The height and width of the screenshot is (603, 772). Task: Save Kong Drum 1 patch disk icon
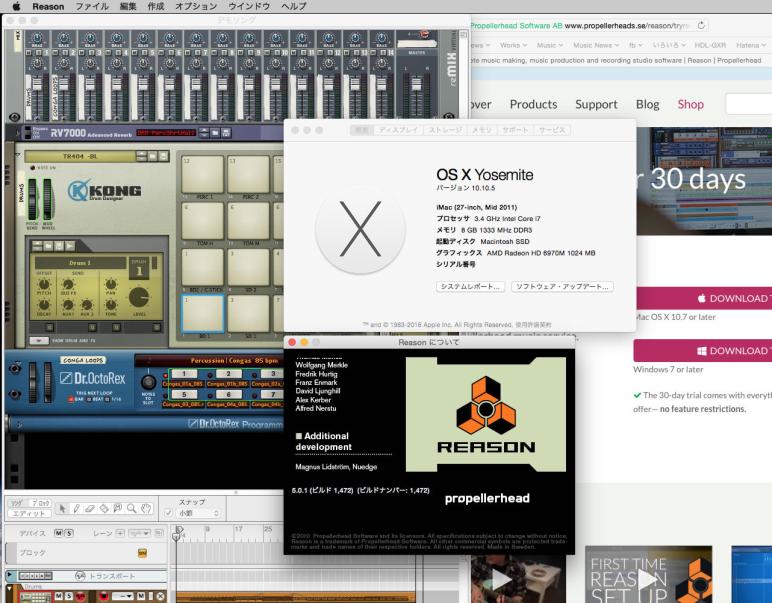tap(59, 246)
